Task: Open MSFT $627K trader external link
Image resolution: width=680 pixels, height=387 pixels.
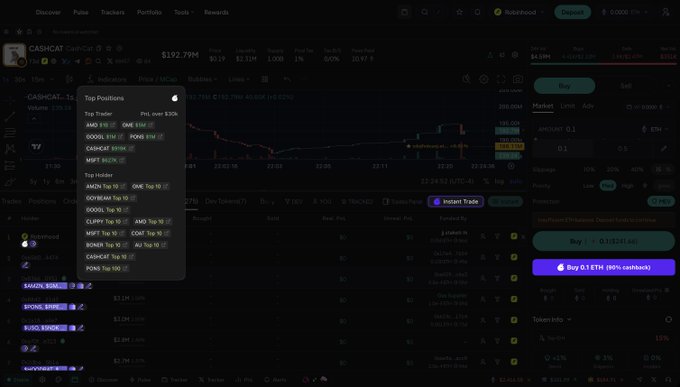Action: [x=122, y=160]
